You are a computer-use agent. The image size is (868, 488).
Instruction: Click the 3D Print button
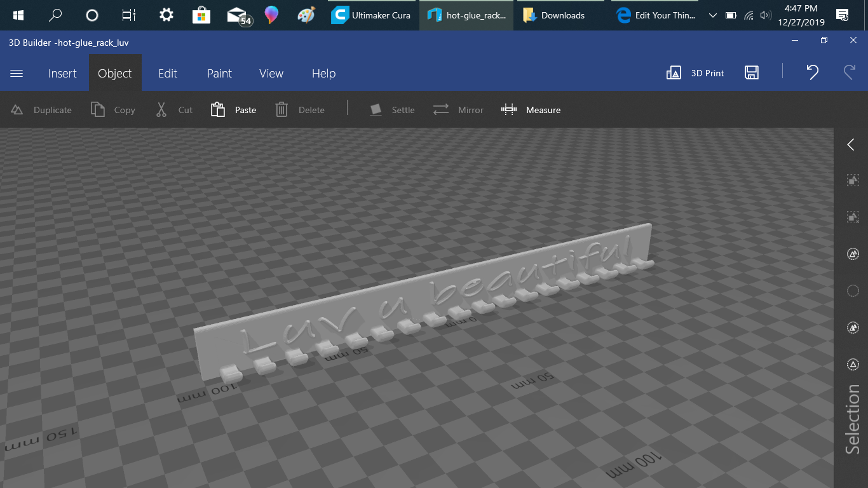point(695,73)
